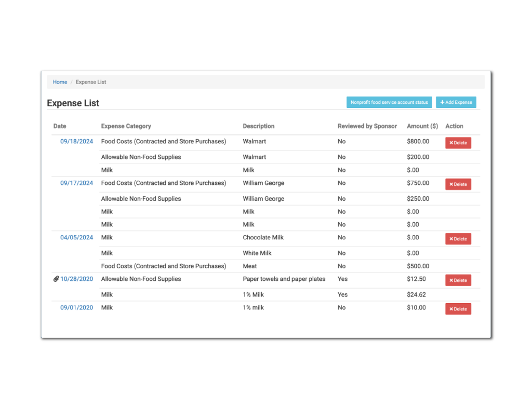The image size is (532, 409).
Task: Open the 10/28/2020 expense details
Action: point(77,279)
